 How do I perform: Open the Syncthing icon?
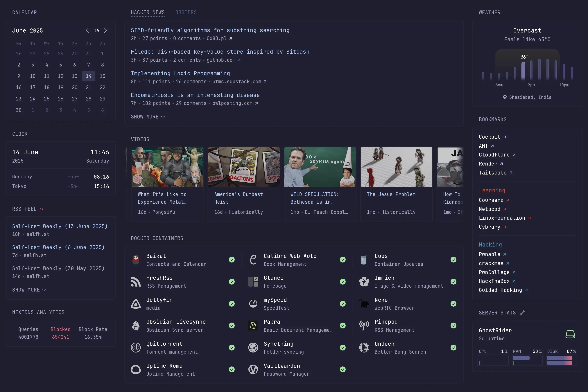(x=253, y=348)
